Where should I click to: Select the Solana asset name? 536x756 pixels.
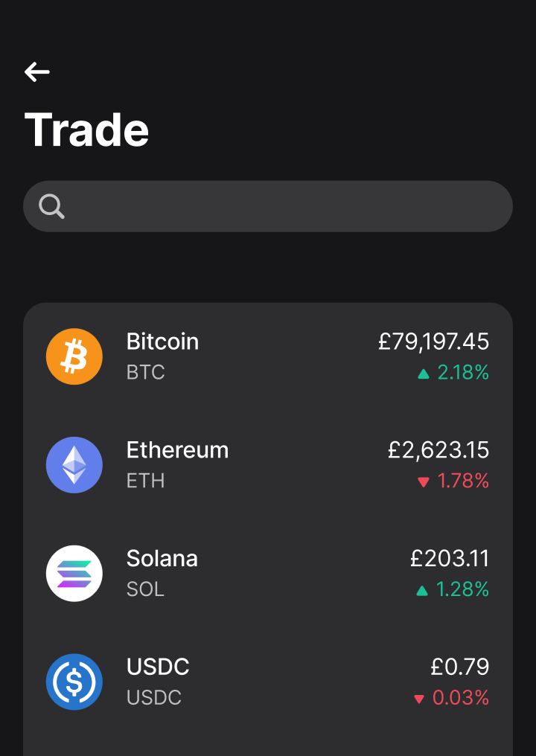[x=162, y=558]
